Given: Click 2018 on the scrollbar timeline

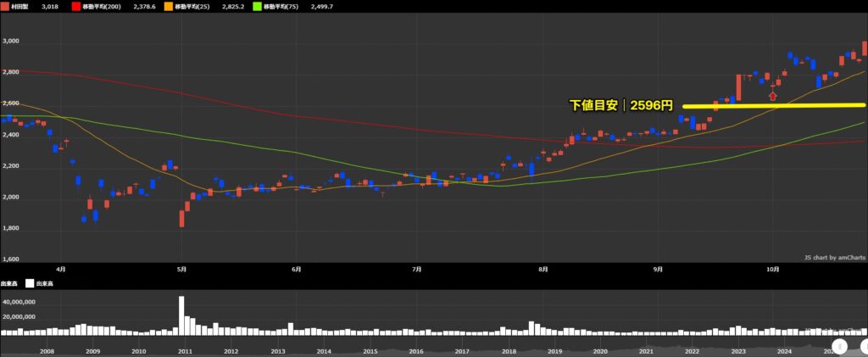Looking at the screenshot, I should pos(508,350).
